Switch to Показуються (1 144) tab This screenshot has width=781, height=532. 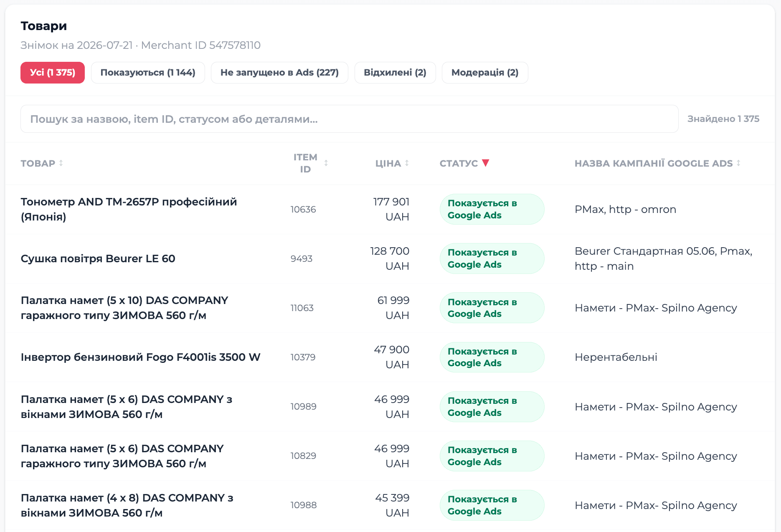tap(148, 73)
